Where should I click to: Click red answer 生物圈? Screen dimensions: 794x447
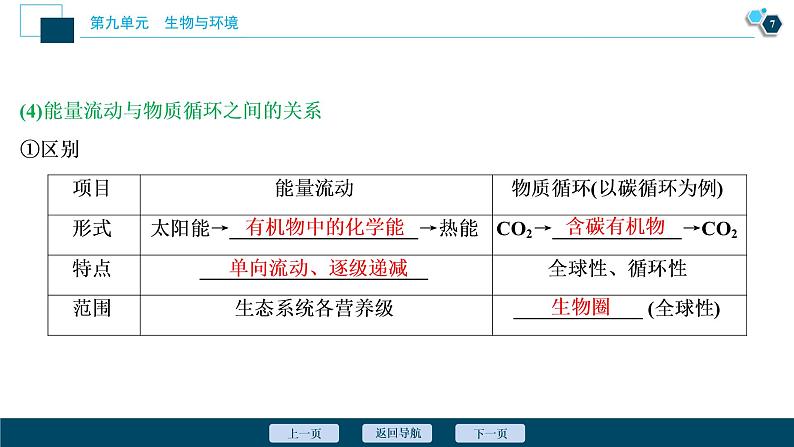click(x=580, y=307)
